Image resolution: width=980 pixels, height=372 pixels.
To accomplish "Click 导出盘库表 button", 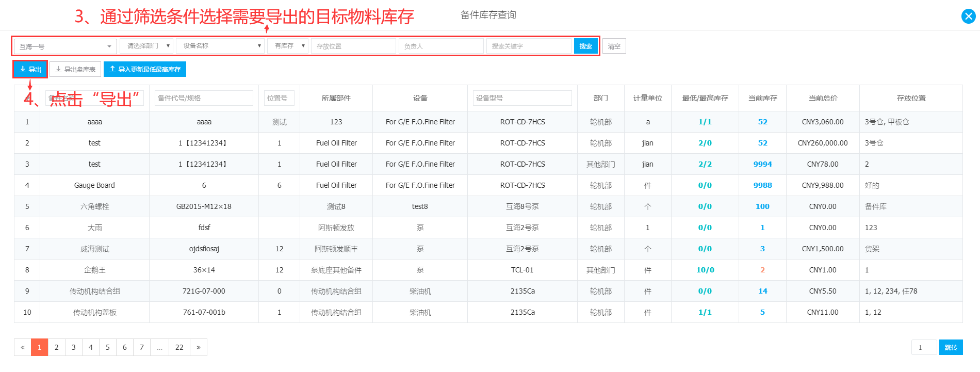I will coord(75,69).
